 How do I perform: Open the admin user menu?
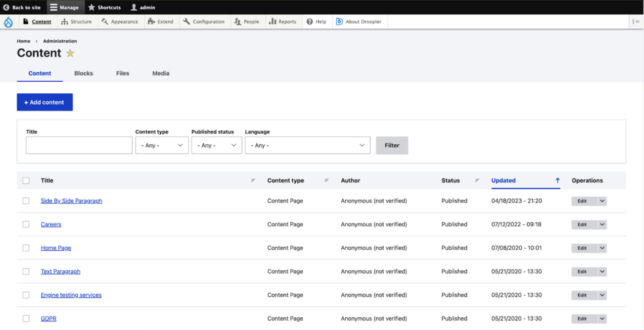point(143,7)
